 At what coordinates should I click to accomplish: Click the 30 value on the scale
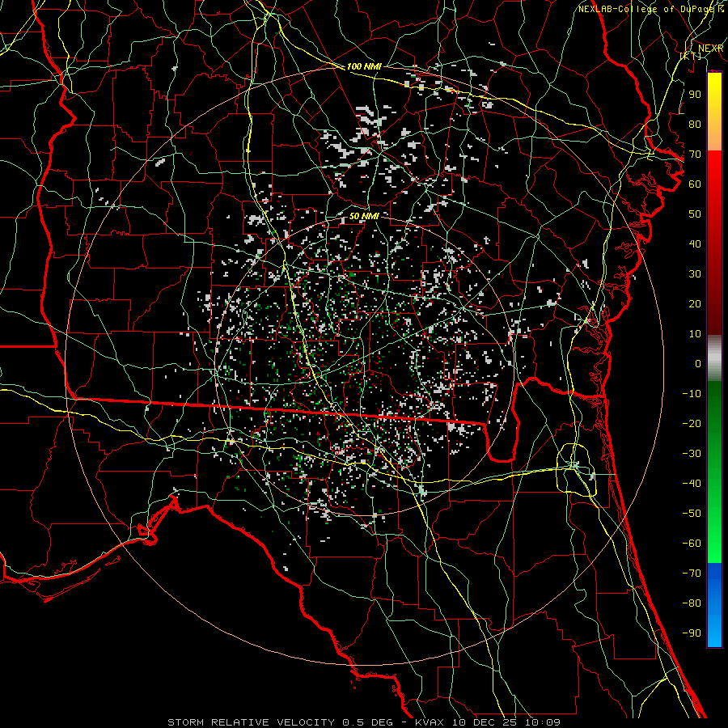click(695, 274)
